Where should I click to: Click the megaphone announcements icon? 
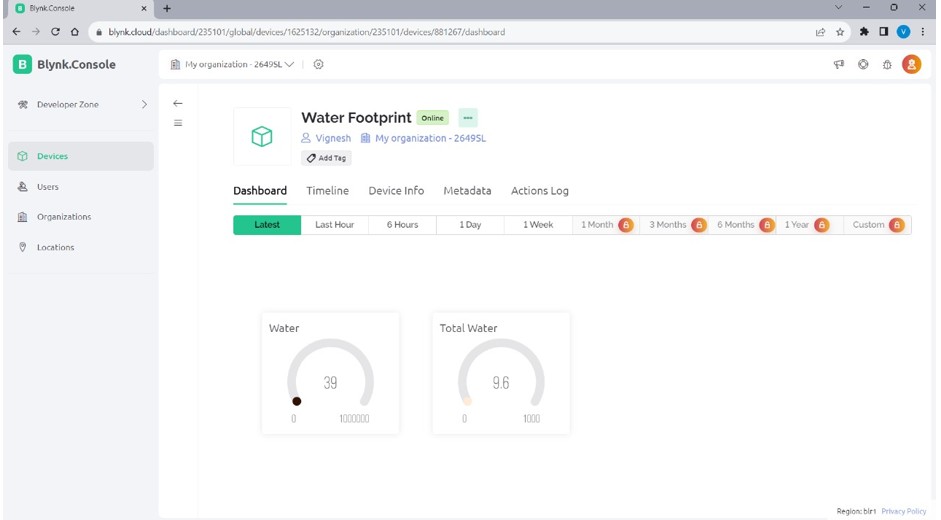839,65
